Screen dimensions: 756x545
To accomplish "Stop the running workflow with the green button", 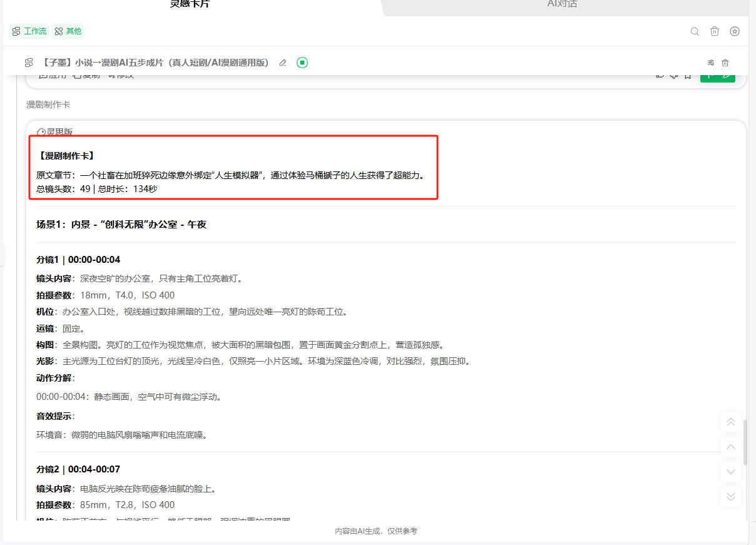I will pyautogui.click(x=302, y=63).
